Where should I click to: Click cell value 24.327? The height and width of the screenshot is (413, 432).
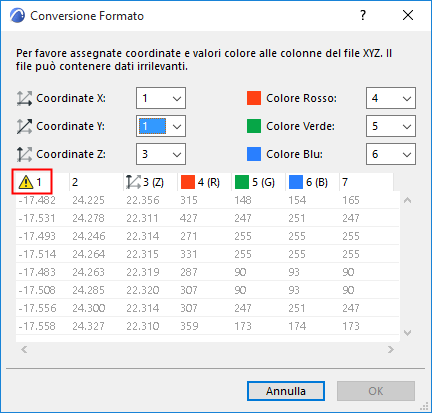pyautogui.click(x=88, y=326)
